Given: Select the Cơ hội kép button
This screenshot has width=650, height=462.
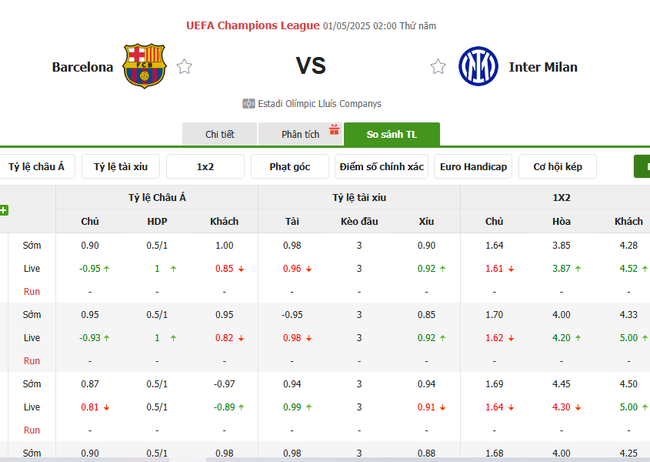Looking at the screenshot, I should [x=559, y=166].
